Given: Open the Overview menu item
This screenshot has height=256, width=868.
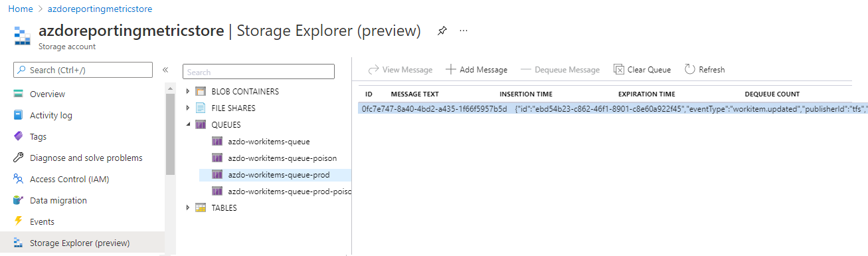Looking at the screenshot, I should tap(47, 94).
